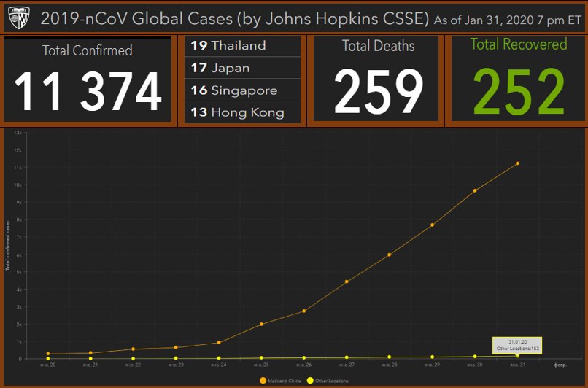Screen dimensions: 588x388
Task: Click the Other Locations data point for Jan 26
Action: point(304,358)
